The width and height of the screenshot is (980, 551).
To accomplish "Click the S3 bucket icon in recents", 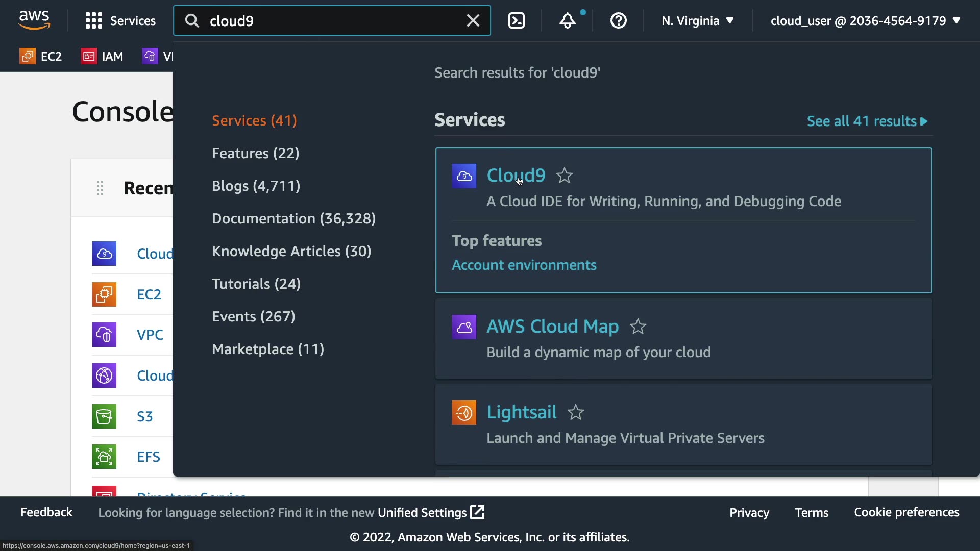I will [x=104, y=416].
